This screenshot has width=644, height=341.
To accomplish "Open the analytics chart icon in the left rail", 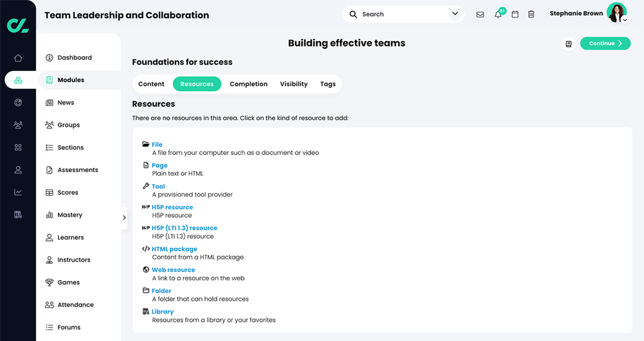I will [x=18, y=192].
